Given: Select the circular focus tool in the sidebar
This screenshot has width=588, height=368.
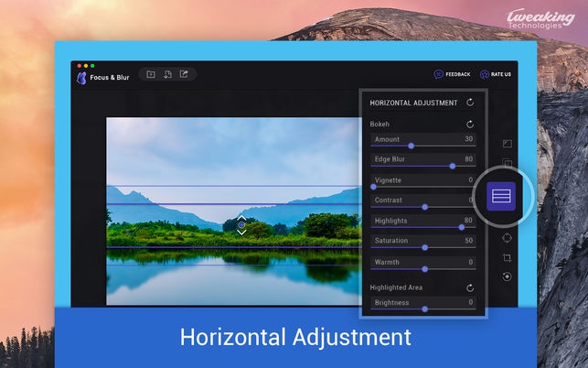Looking at the screenshot, I should pos(507,238).
